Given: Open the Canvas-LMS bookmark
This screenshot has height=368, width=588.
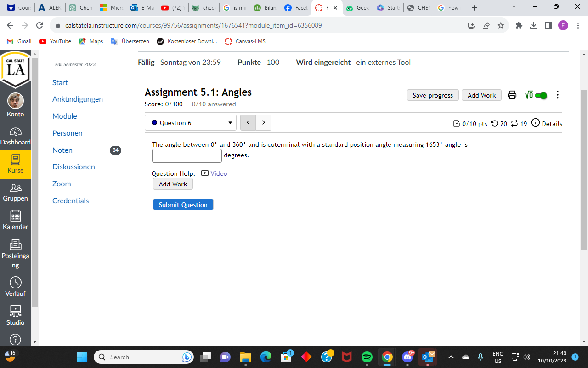Looking at the screenshot, I should 245,41.
